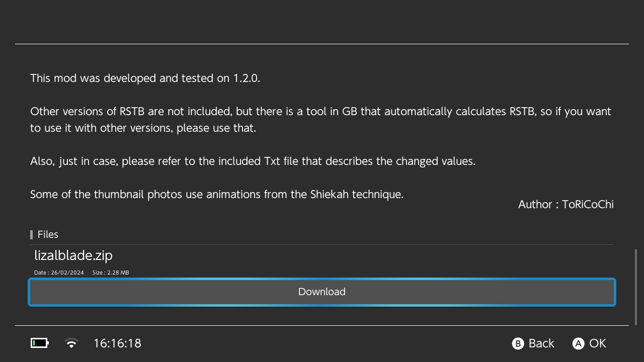644x362 pixels.
Task: Click the gray marker beside Files
Action: (32, 234)
